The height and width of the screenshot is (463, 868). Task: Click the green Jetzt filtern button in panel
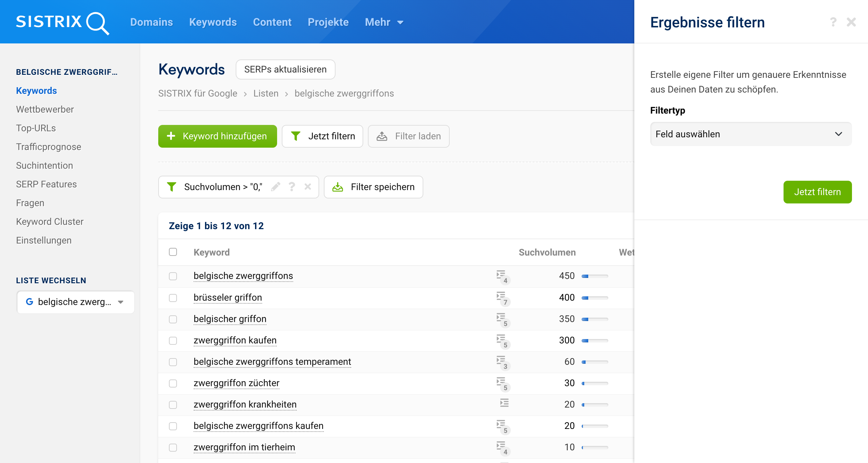[818, 192]
